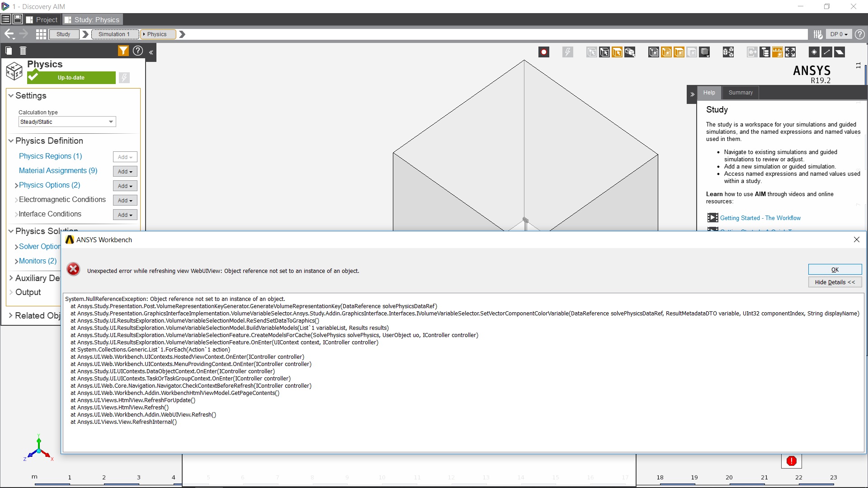868x488 pixels.
Task: Click the duplicate copy icon in panel
Action: (x=9, y=51)
